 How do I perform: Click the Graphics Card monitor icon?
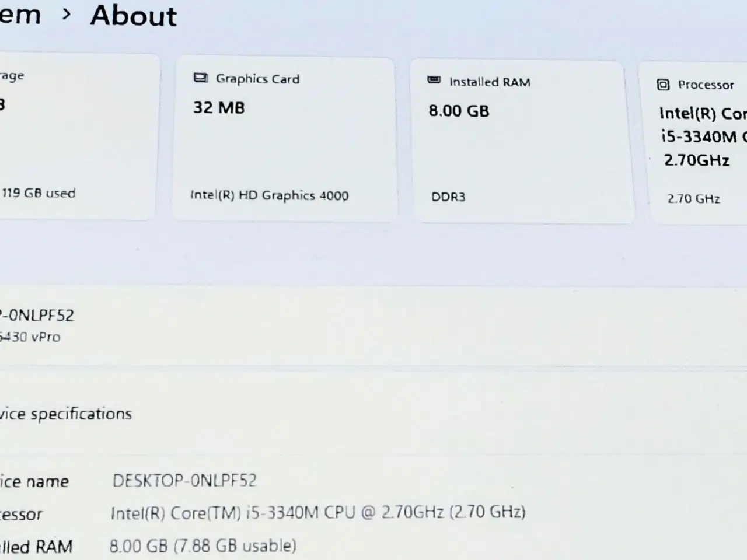tap(200, 78)
